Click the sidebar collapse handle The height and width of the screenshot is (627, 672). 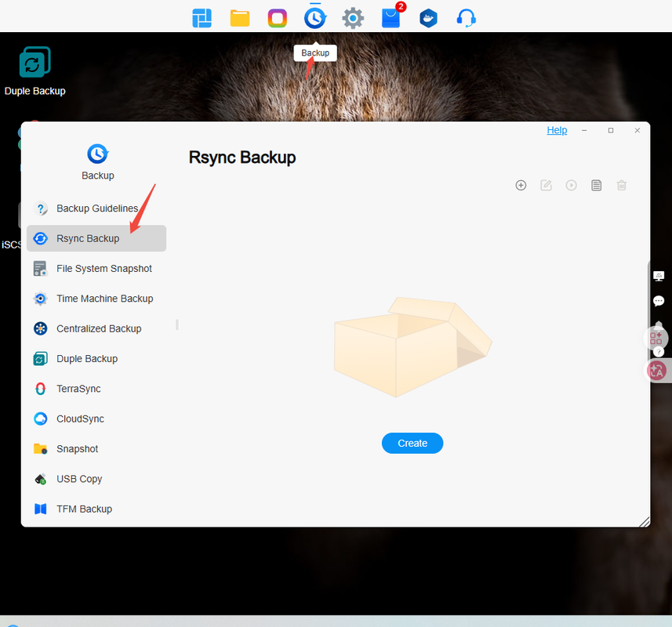[x=177, y=324]
